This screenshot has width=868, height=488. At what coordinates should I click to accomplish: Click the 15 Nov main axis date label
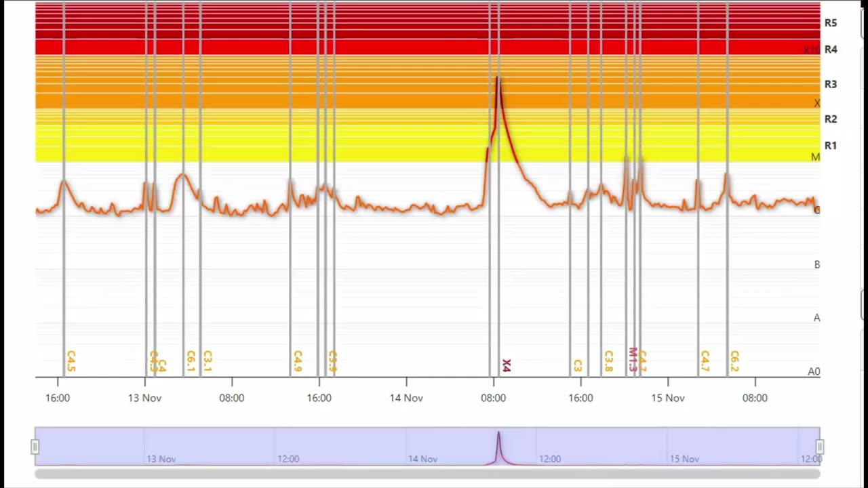point(668,398)
